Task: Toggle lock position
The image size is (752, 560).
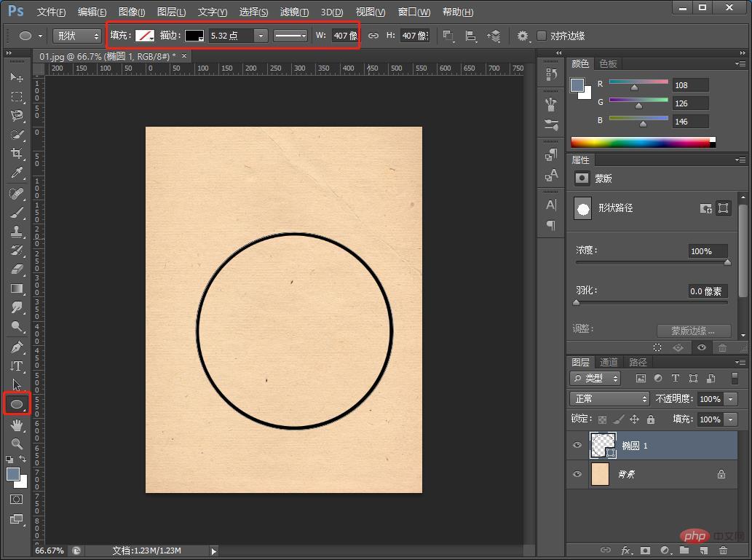Action: point(634,419)
